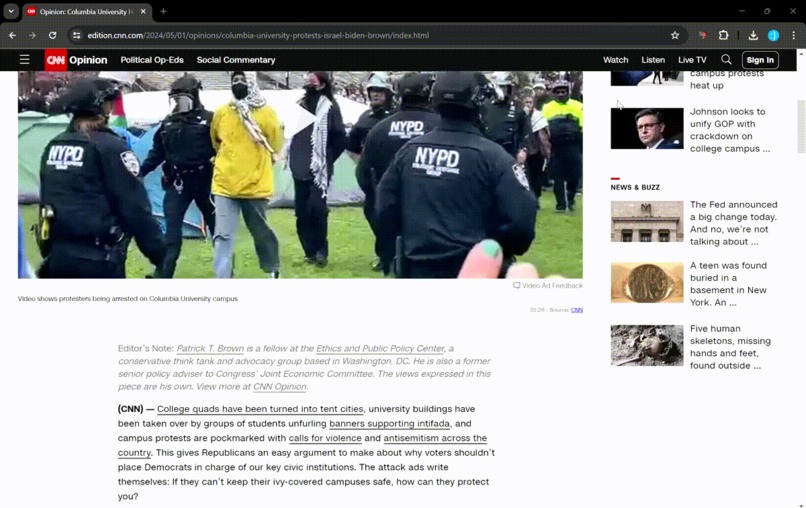Click the address bar URL

tap(258, 35)
